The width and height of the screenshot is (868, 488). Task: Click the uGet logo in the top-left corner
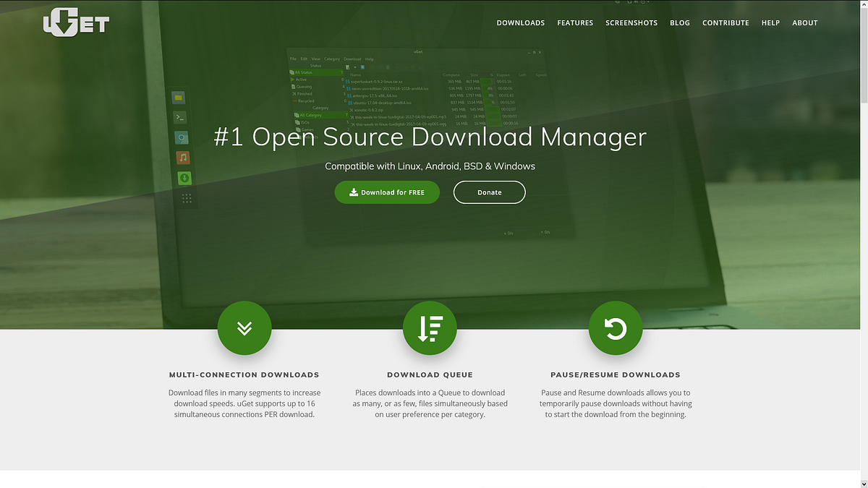(75, 22)
